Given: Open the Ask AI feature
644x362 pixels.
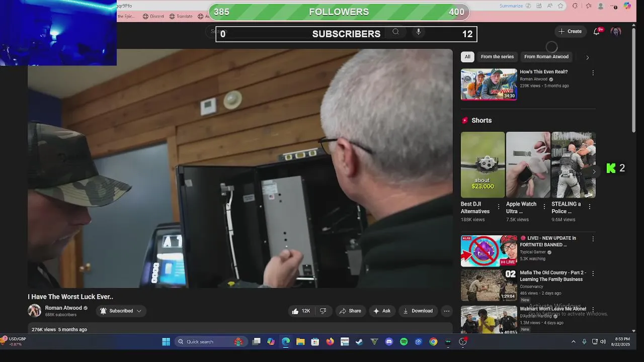Looking at the screenshot, I should pos(382,311).
